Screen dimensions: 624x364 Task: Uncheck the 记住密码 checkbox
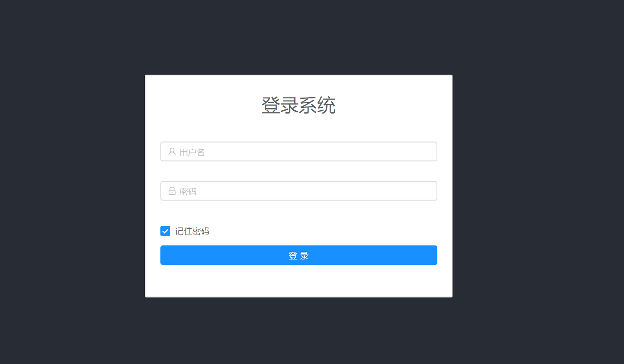click(x=165, y=231)
